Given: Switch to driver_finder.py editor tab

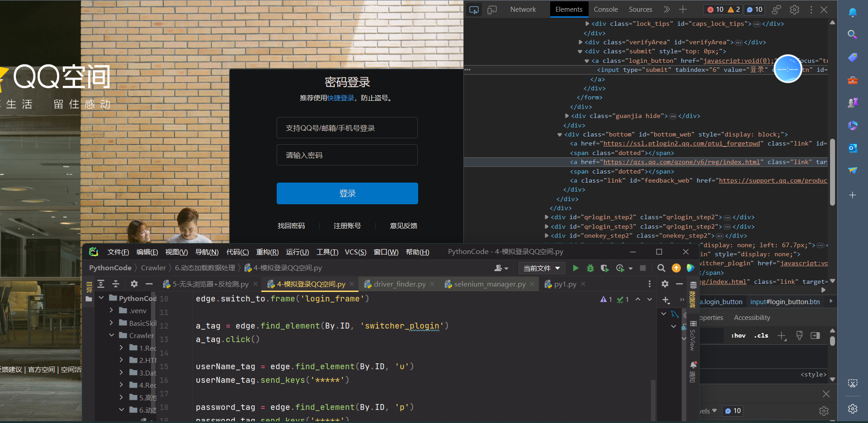Looking at the screenshot, I should pyautogui.click(x=400, y=284).
